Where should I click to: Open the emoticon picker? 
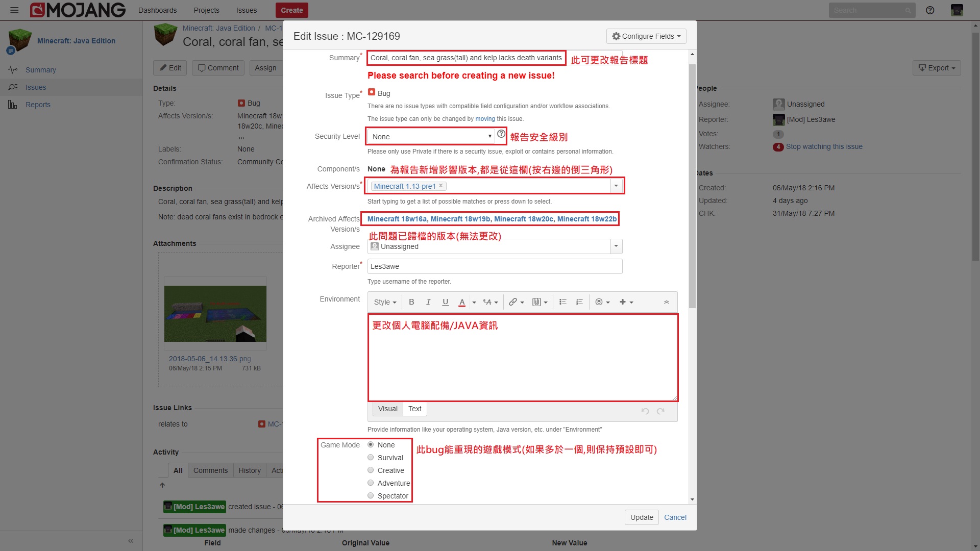pos(602,302)
